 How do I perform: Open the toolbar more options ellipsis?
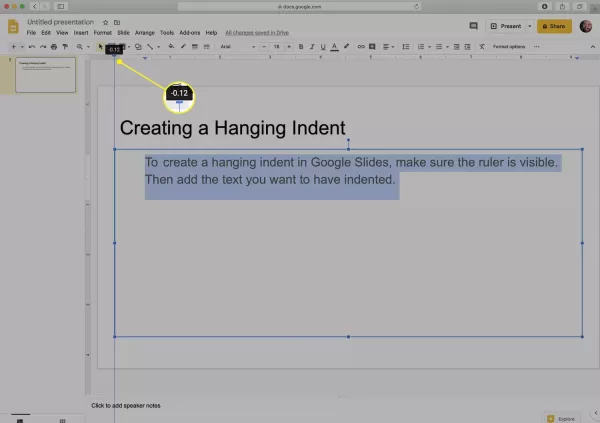click(x=536, y=47)
